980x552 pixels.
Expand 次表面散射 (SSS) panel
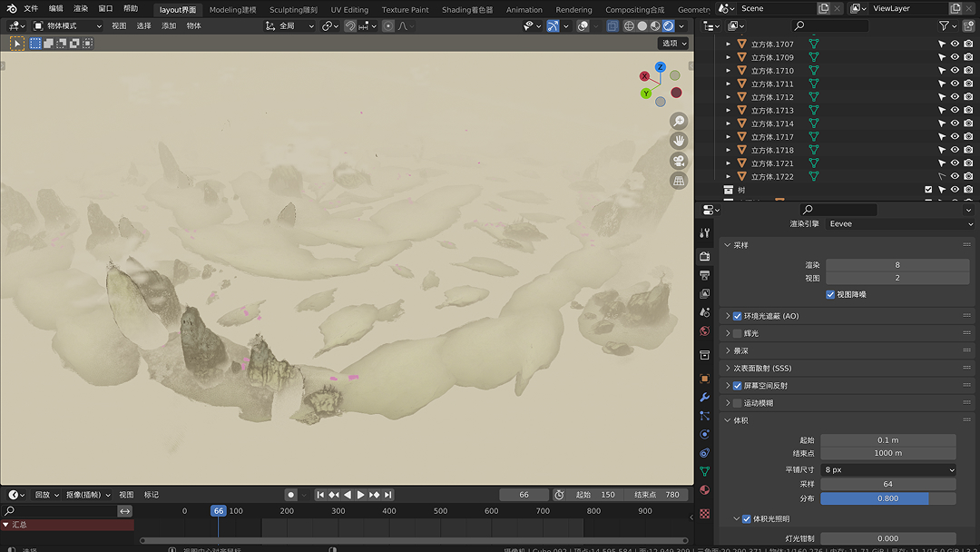pyautogui.click(x=728, y=369)
